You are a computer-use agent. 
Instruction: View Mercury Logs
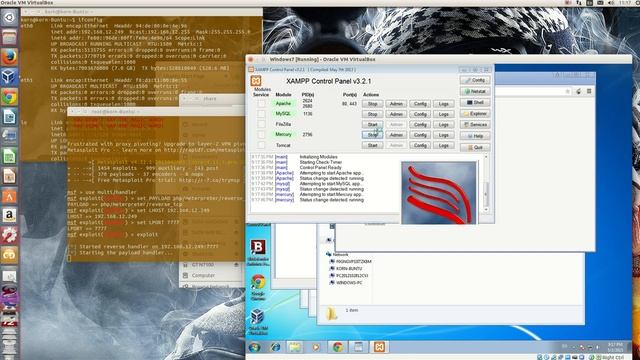444,135
